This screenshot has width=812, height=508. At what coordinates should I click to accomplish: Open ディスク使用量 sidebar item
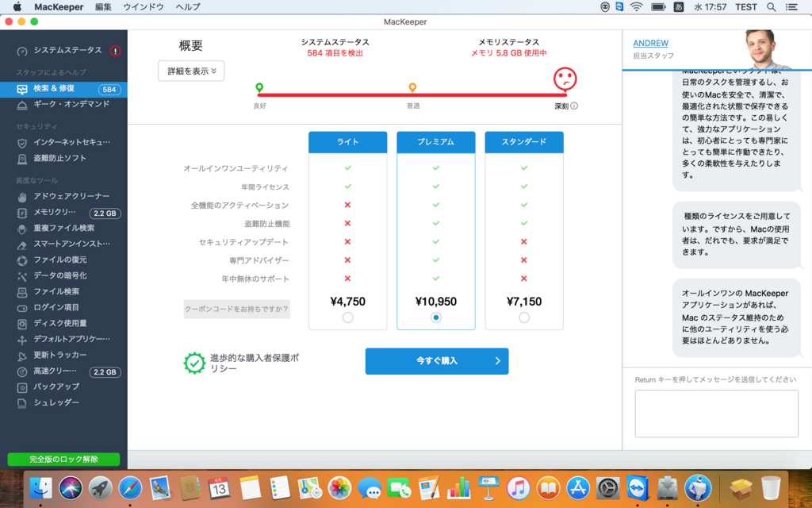click(x=63, y=324)
